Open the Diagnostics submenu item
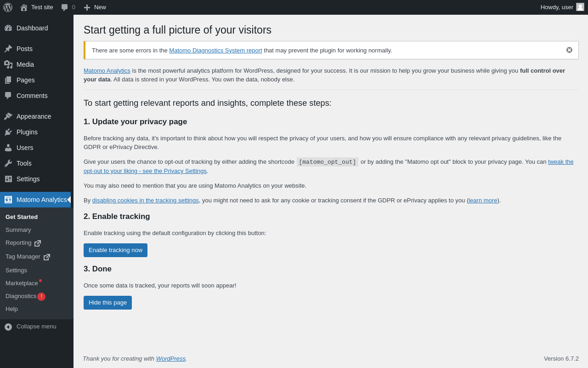Image resolution: width=588 pixels, height=368 pixels. 21,296
